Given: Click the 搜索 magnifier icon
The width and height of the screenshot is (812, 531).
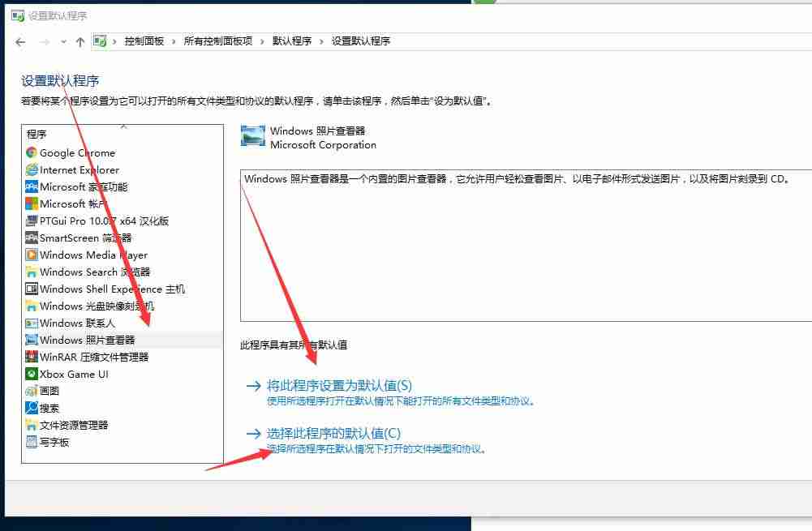Looking at the screenshot, I should pyautogui.click(x=32, y=408).
